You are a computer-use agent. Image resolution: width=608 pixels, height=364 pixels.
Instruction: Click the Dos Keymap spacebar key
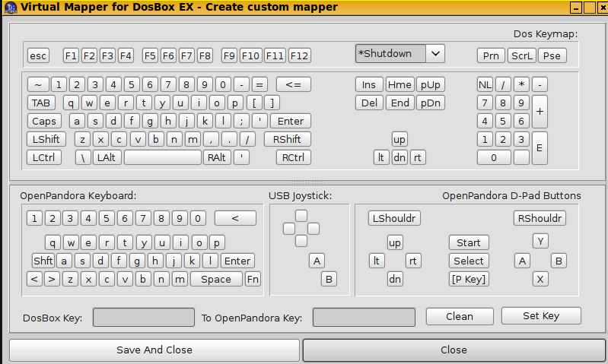(x=163, y=157)
